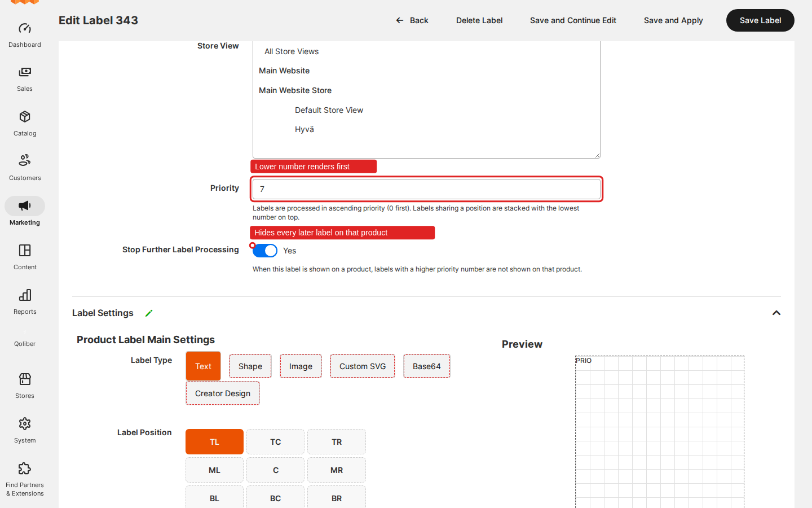
Task: Open the Sales money icon
Action: [25, 72]
